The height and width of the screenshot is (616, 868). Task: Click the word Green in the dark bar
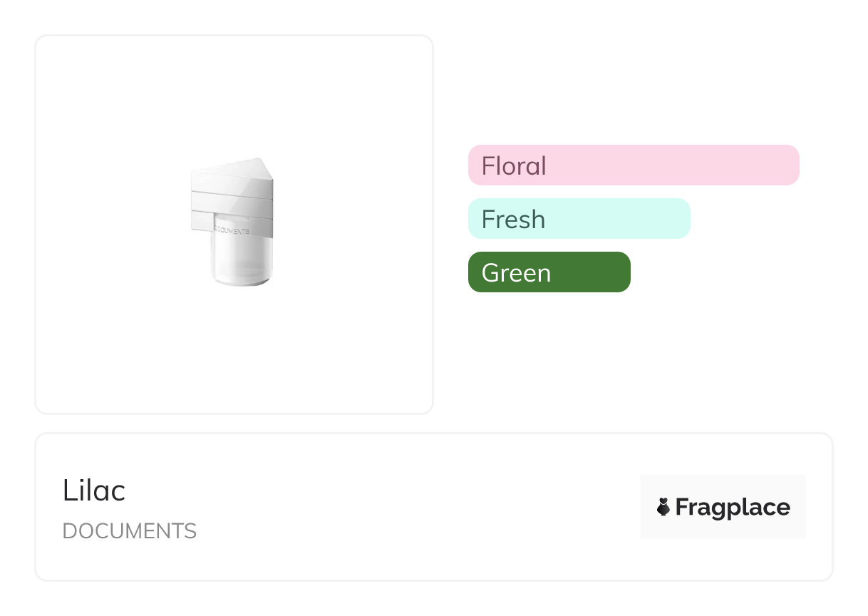click(516, 273)
